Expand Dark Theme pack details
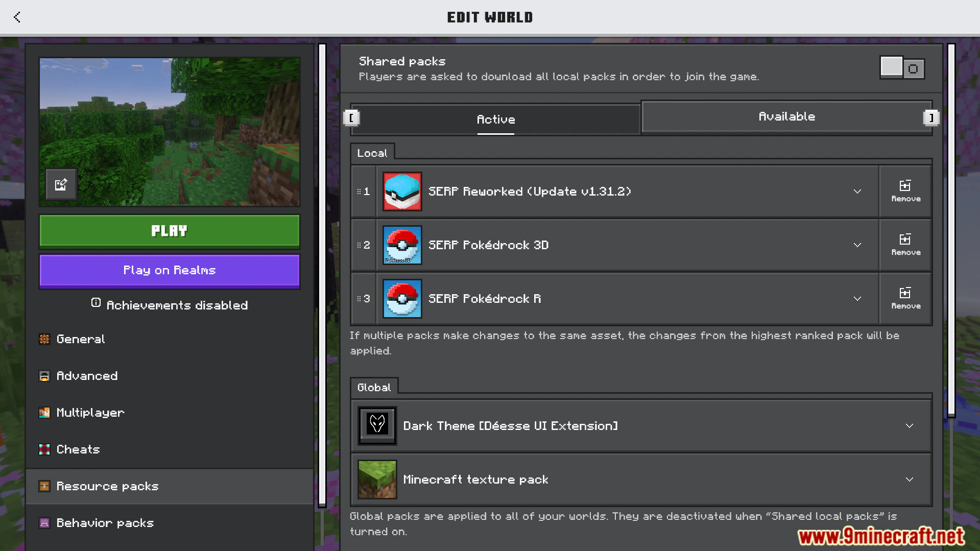The image size is (980, 551). click(910, 426)
